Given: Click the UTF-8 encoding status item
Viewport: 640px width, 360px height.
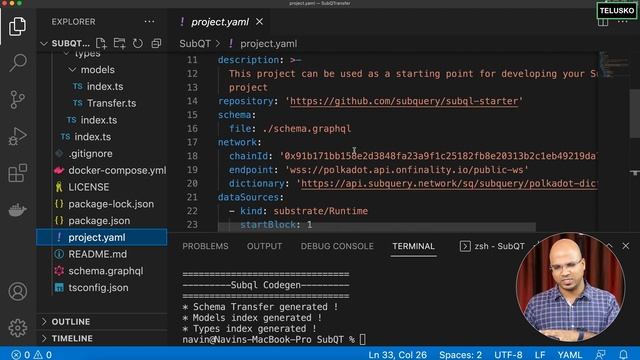Looking at the screenshot, I should tap(508, 354).
